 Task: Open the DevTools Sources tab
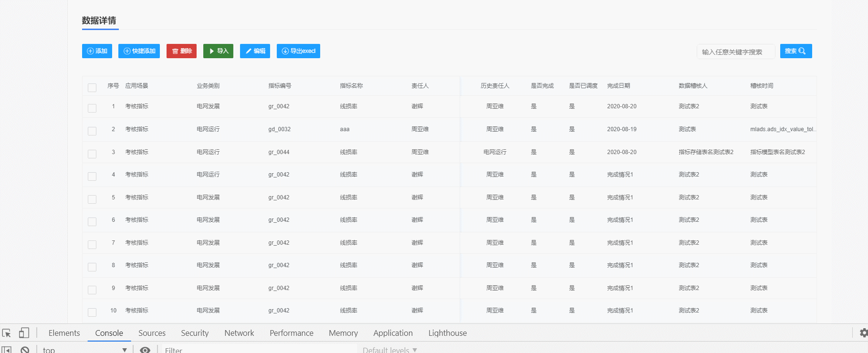click(152, 333)
